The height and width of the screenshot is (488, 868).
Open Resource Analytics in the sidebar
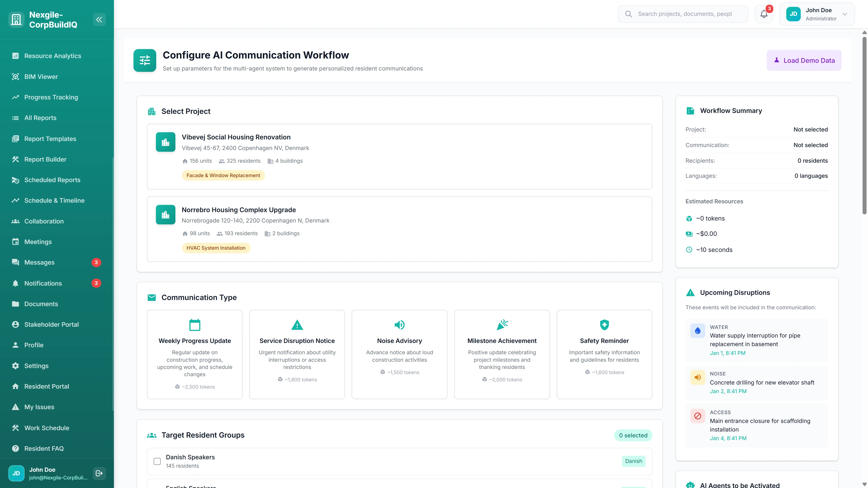(52, 56)
